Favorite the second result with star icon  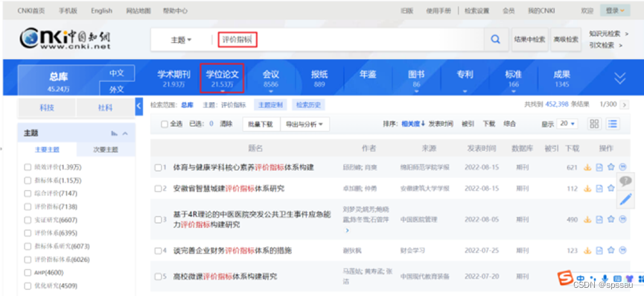(610, 189)
